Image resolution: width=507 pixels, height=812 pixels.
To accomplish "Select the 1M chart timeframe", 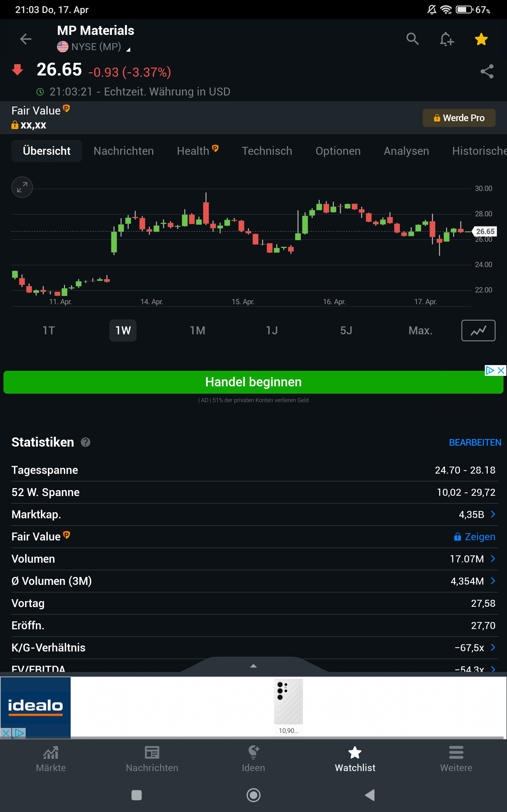I will point(197,331).
